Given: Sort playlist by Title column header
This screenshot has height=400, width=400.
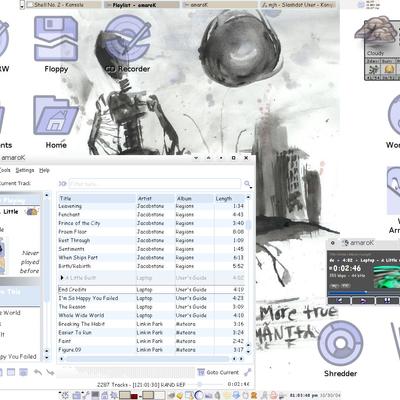Looking at the screenshot, I should point(97,198).
